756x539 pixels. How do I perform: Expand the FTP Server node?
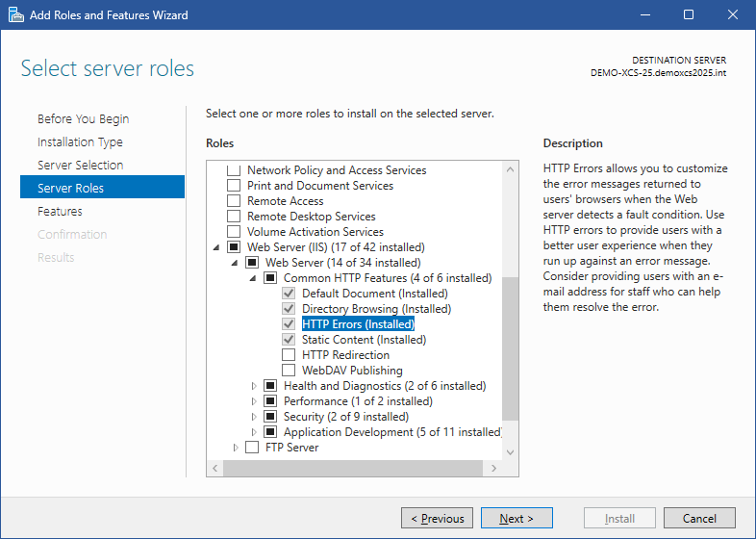(236, 448)
